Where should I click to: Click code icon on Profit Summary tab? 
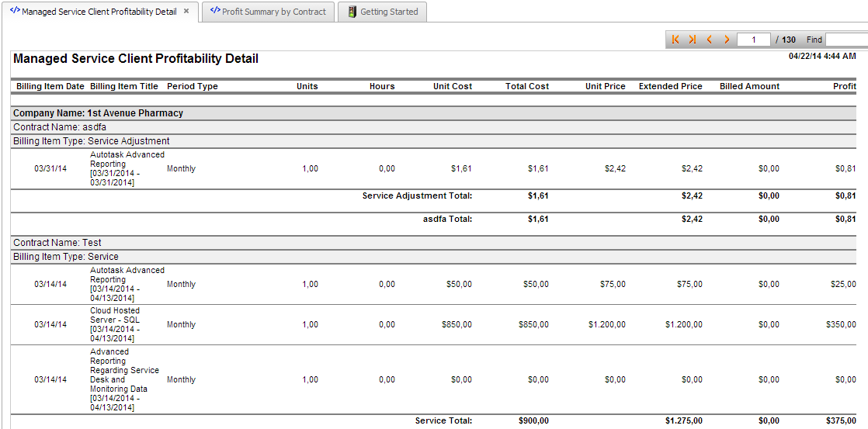point(215,12)
